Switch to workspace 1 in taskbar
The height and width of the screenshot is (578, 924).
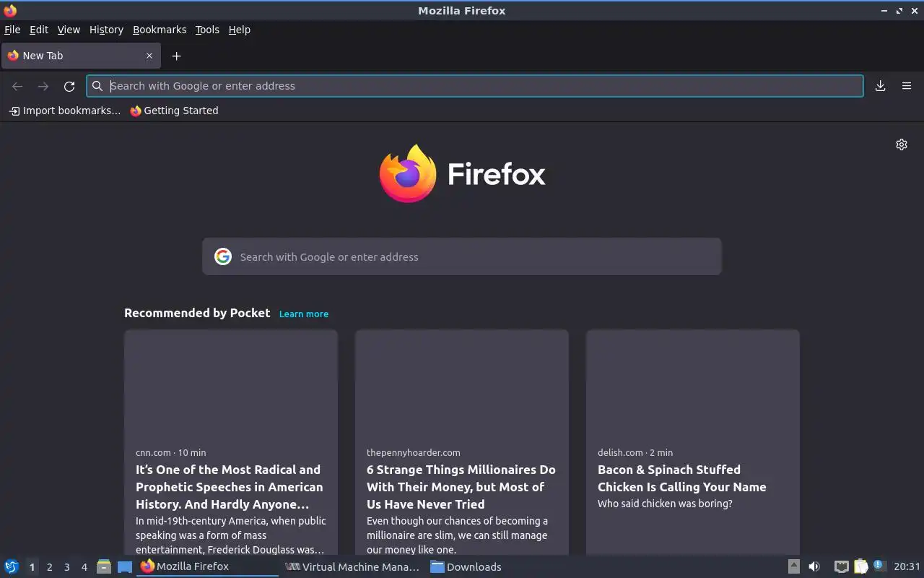(x=32, y=567)
